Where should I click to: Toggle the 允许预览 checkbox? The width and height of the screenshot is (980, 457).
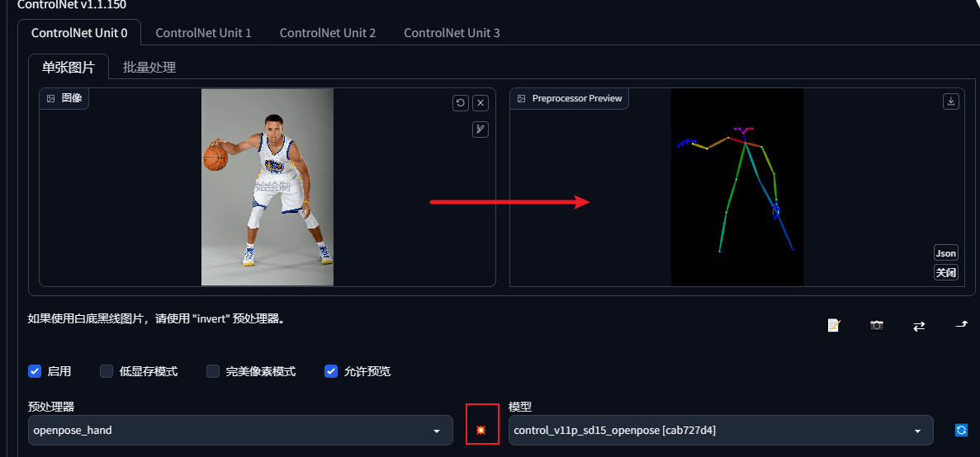330,371
